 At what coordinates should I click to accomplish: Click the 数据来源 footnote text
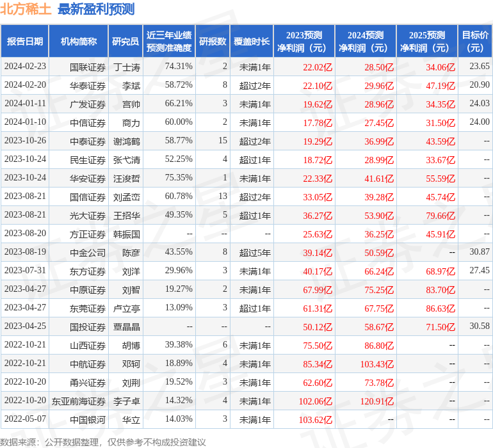103,442
